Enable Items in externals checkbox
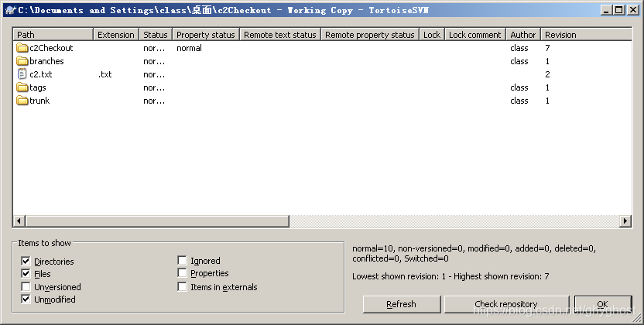 (183, 286)
